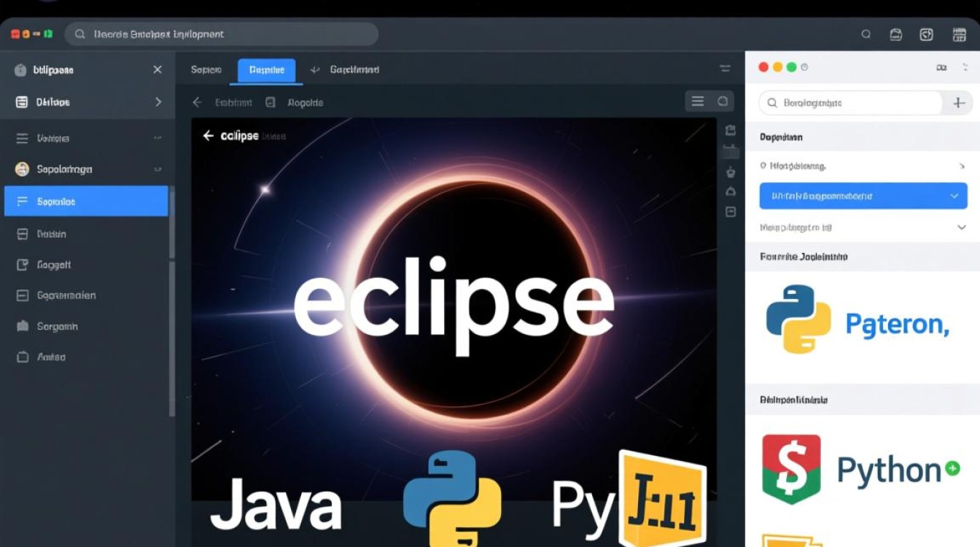Click the top icon in the editor's vertical strip

point(731,131)
